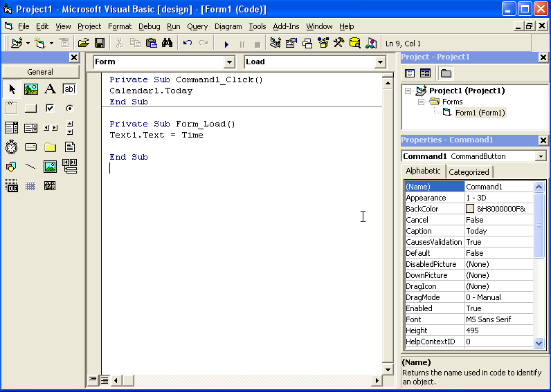Image resolution: width=551 pixels, height=392 pixels.
Task: Select the grid control tool after OLE
Action: 31,186
